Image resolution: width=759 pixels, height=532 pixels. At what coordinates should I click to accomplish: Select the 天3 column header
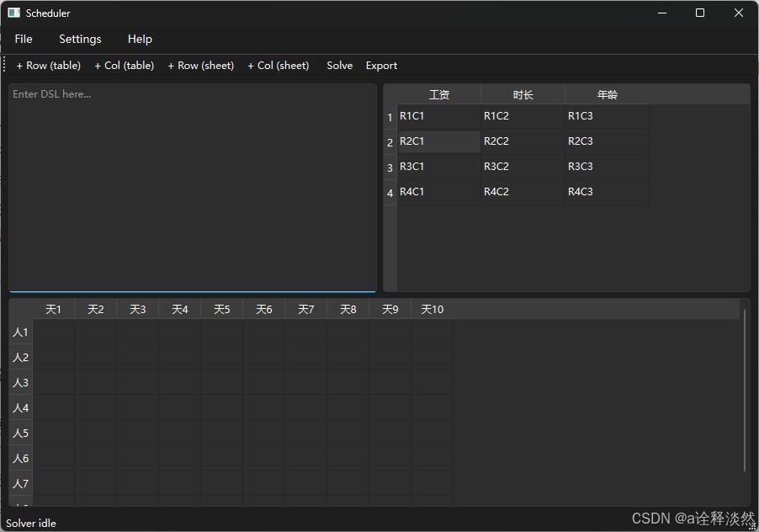coord(137,309)
